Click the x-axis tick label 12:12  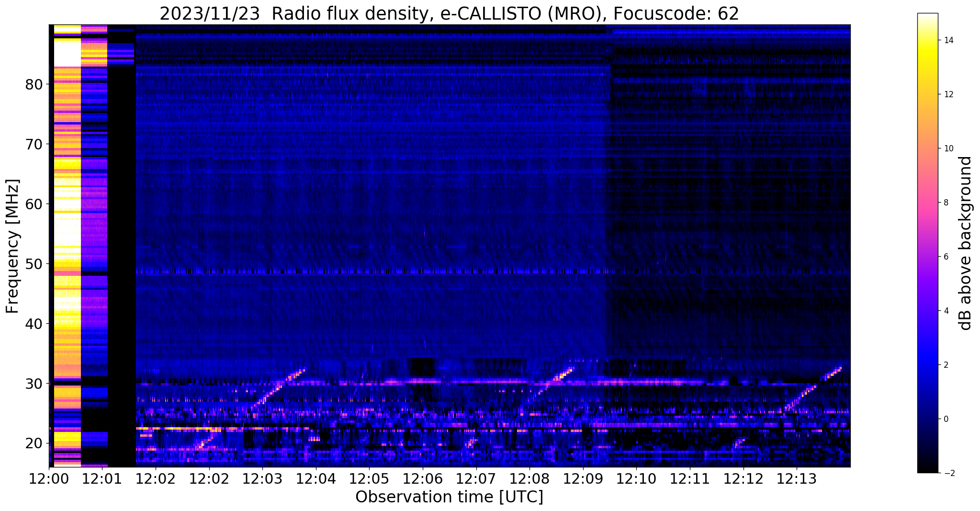pos(743,478)
